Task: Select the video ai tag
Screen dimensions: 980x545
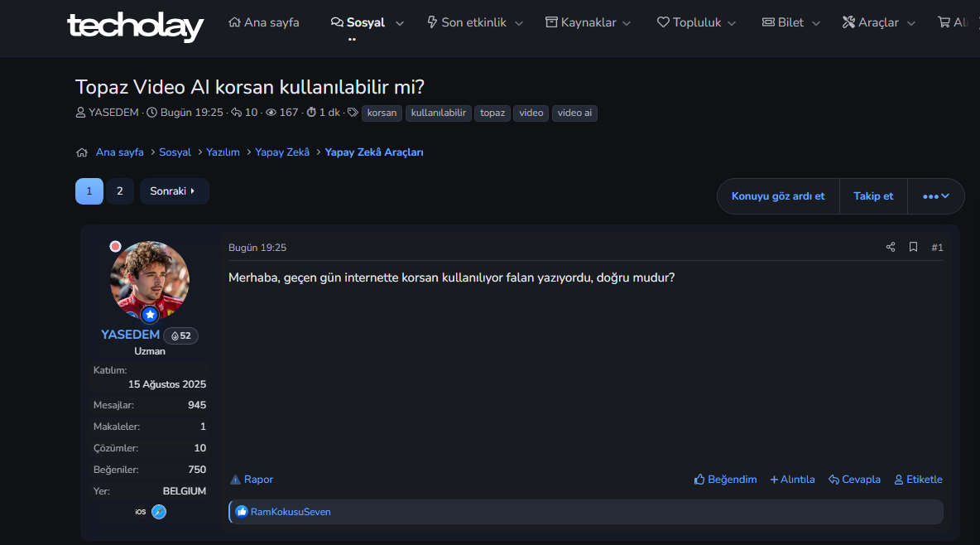Action: click(574, 113)
